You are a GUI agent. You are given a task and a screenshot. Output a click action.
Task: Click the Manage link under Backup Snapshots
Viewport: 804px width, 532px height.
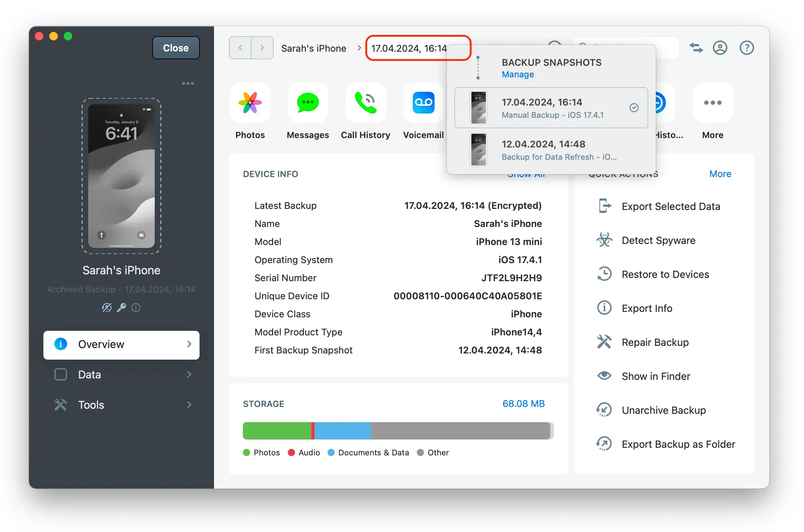click(x=517, y=74)
